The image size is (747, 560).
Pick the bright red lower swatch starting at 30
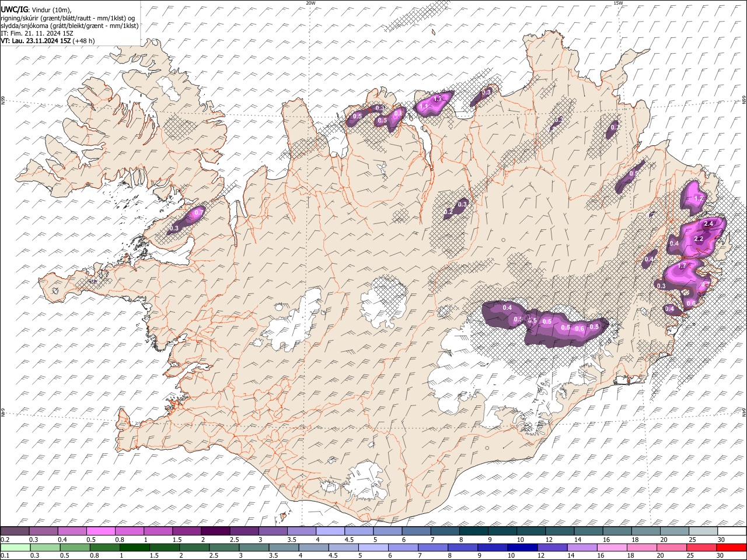point(731,547)
